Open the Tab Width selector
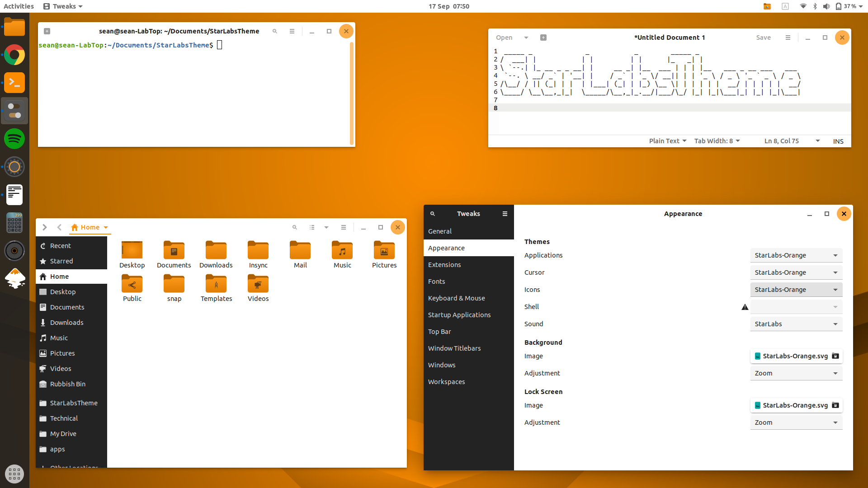 pyautogui.click(x=717, y=141)
